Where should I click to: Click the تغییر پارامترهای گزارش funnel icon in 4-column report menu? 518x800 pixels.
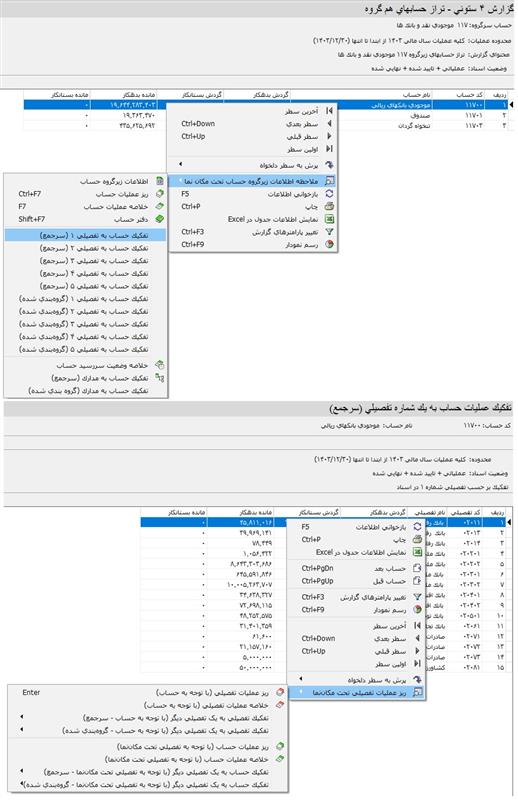(329, 232)
